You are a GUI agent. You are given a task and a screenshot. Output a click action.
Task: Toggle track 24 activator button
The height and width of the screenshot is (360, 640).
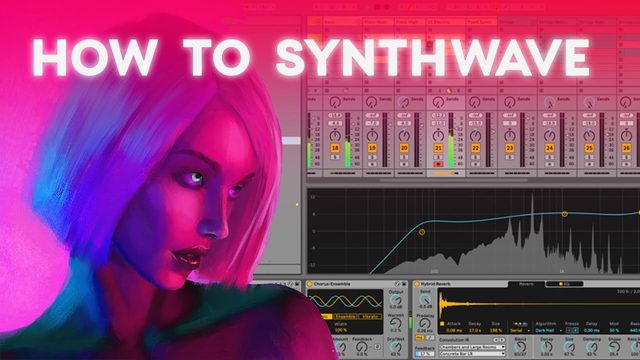[549, 148]
